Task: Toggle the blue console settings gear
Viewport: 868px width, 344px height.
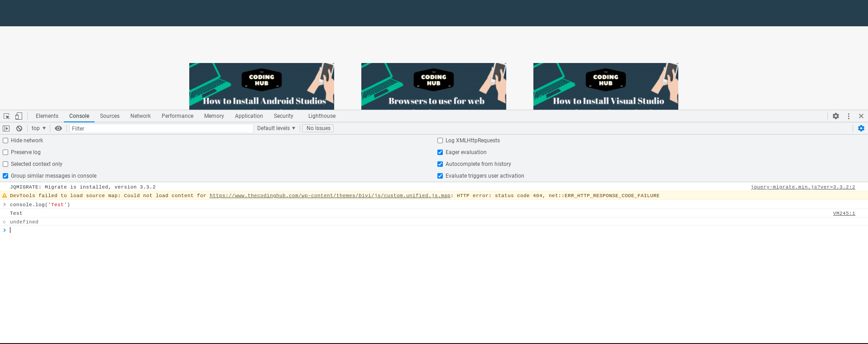Action: (861, 128)
